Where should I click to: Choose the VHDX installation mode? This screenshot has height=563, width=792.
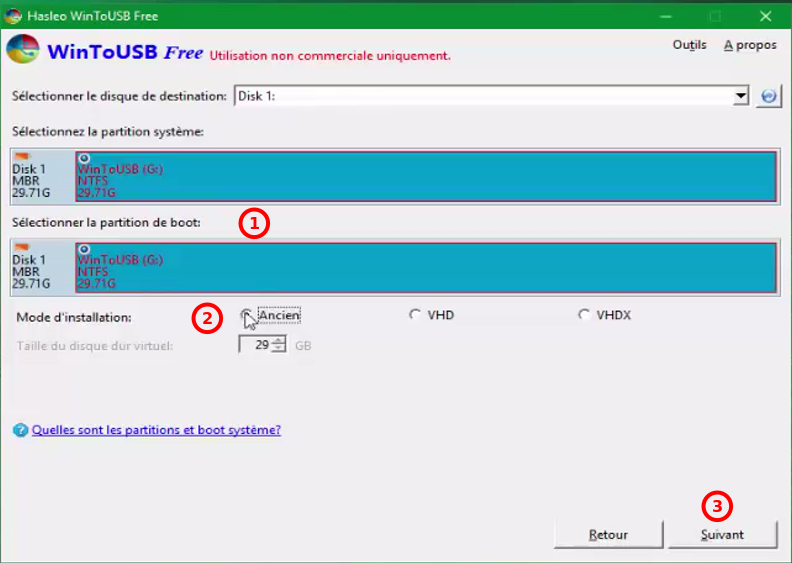[584, 315]
